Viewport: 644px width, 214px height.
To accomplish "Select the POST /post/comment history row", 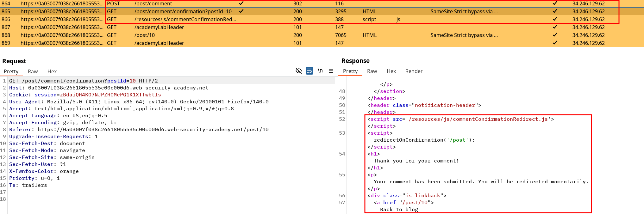I will tap(153, 3).
